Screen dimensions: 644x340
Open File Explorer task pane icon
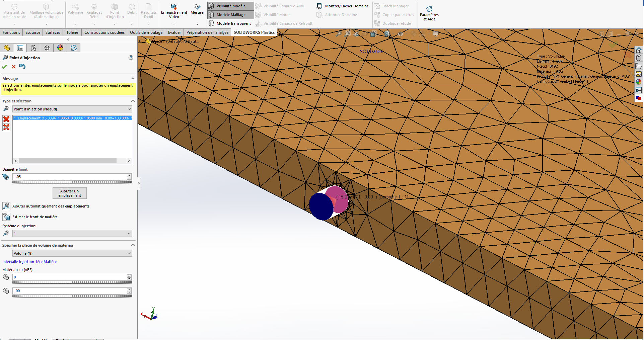tap(639, 66)
